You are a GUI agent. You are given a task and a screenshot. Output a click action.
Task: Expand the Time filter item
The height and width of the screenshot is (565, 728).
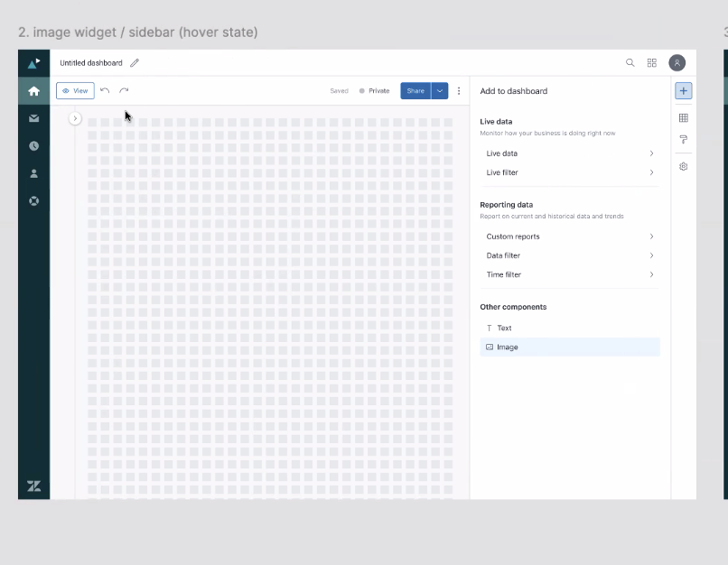click(x=569, y=274)
